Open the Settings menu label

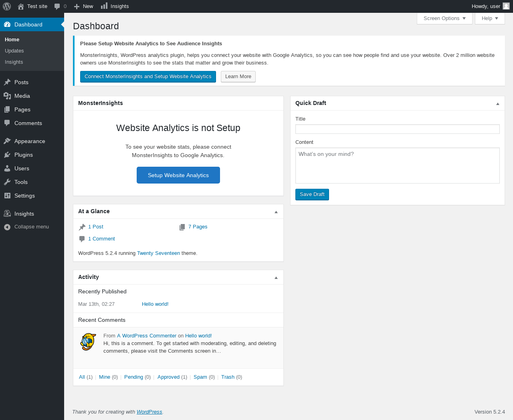[24, 196]
